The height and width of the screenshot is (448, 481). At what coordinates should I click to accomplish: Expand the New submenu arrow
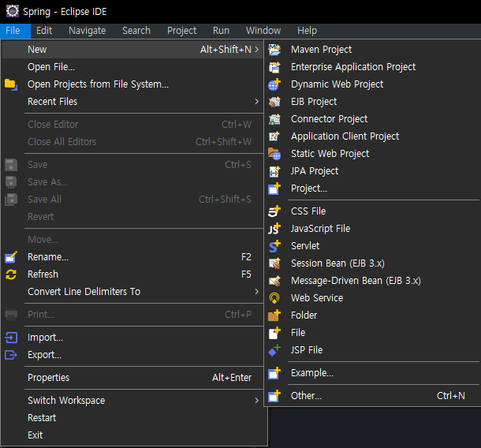[x=257, y=50]
